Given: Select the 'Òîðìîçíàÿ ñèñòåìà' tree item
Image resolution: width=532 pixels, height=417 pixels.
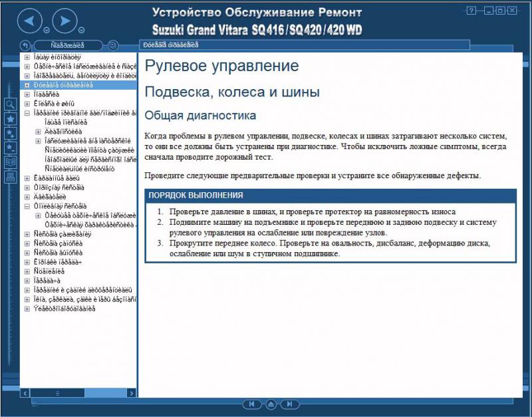Looking at the screenshot, I should coord(59,188).
